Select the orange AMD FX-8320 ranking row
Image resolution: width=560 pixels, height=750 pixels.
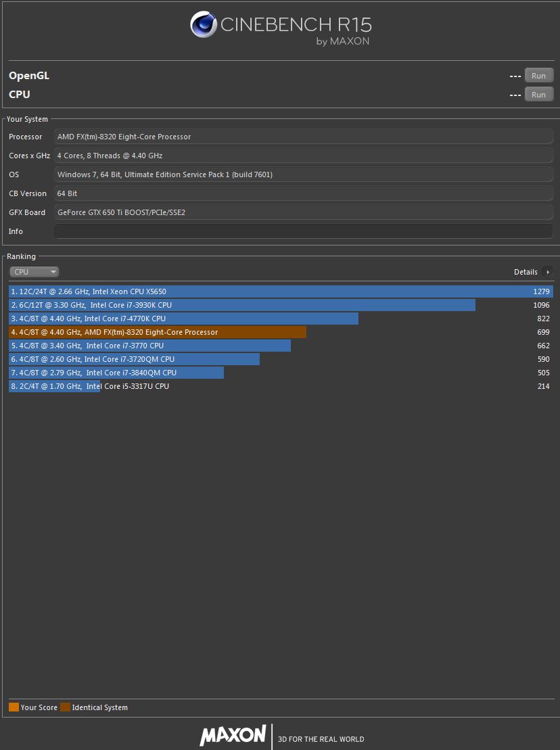pos(281,332)
